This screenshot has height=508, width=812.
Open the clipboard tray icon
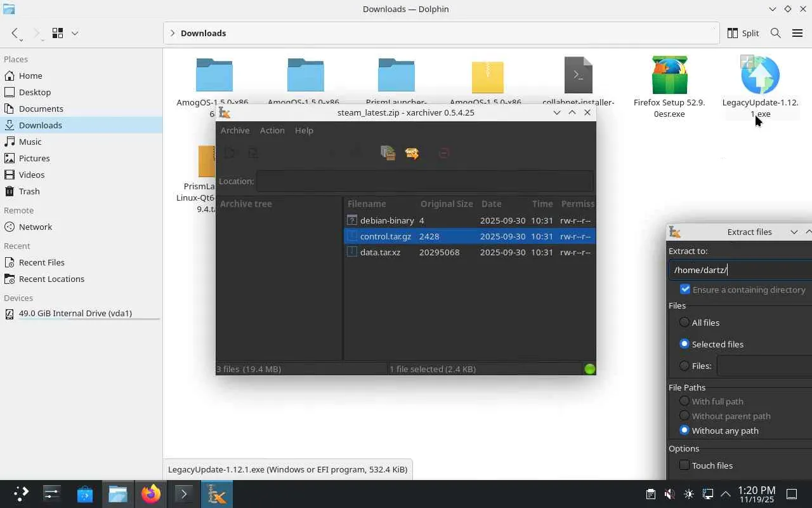pos(650,494)
